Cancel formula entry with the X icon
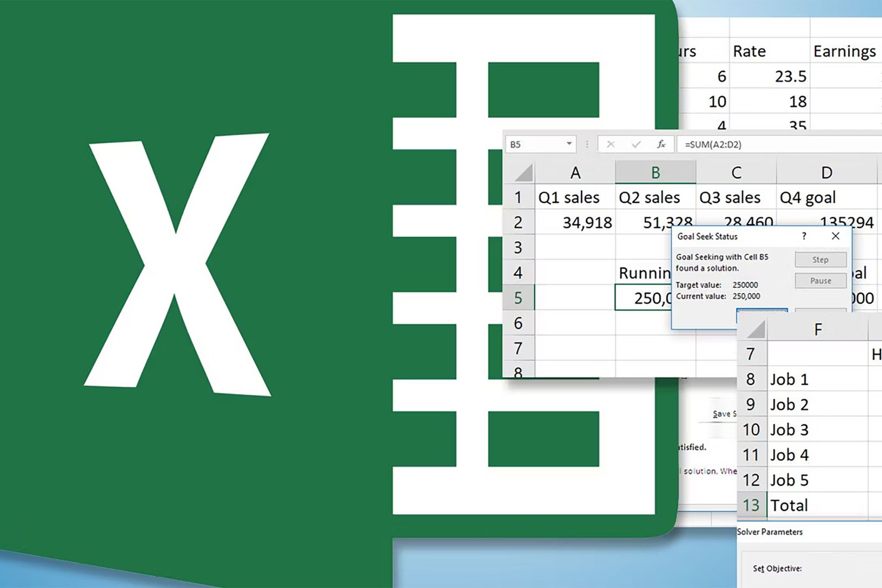 pos(610,144)
